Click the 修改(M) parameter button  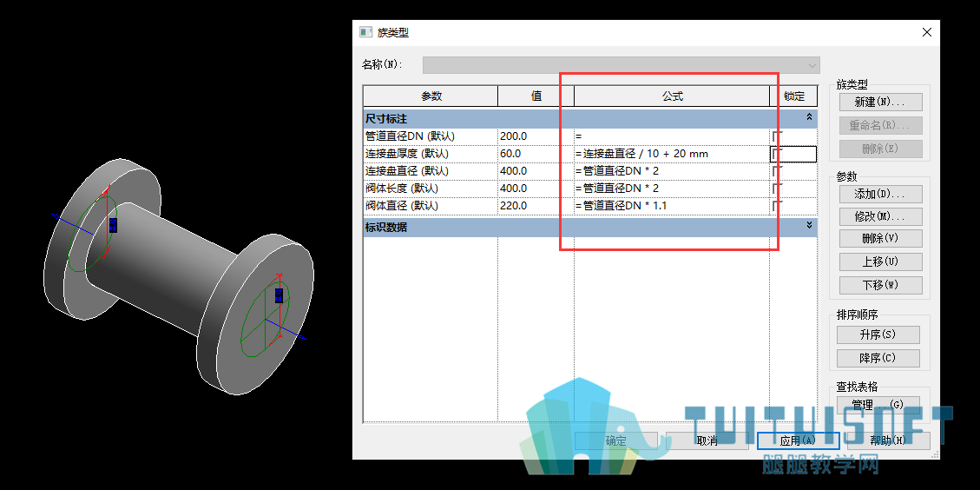pos(880,216)
